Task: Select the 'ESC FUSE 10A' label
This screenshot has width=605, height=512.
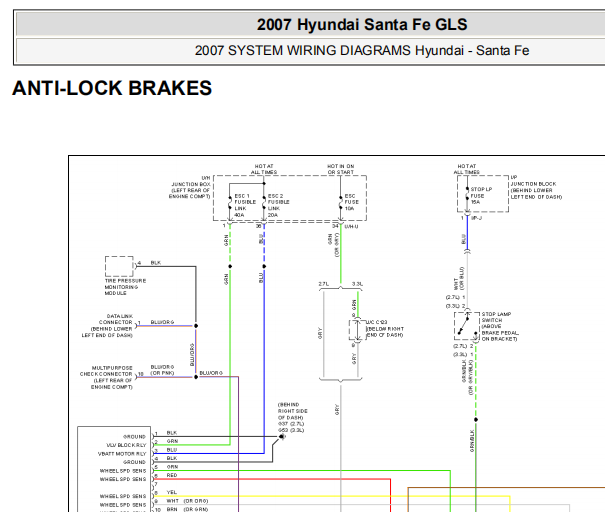Action: 352,202
